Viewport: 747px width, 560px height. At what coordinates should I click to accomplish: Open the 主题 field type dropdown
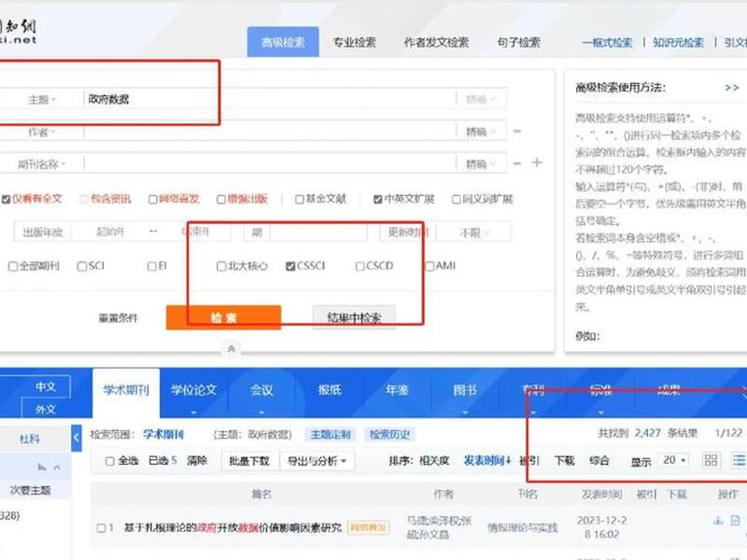42,100
